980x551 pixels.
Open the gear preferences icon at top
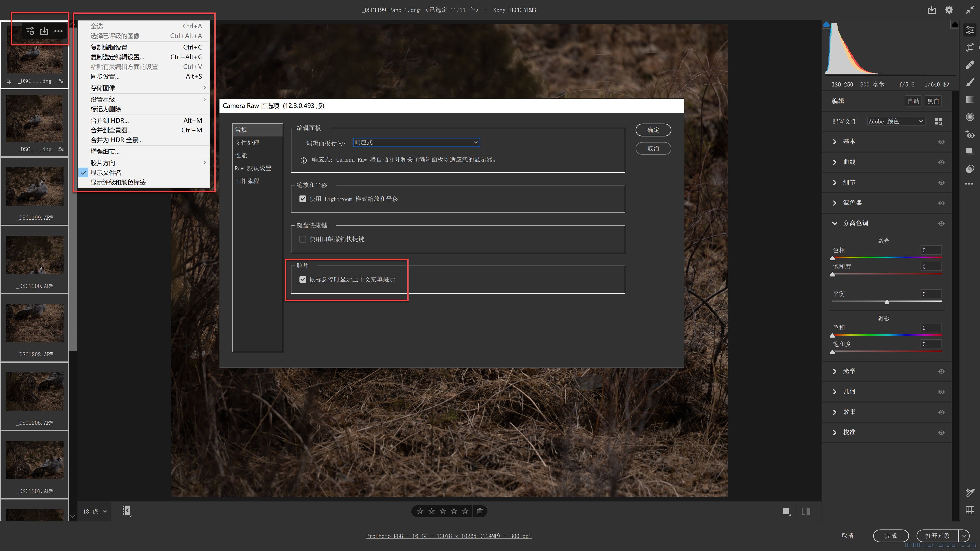tap(949, 10)
